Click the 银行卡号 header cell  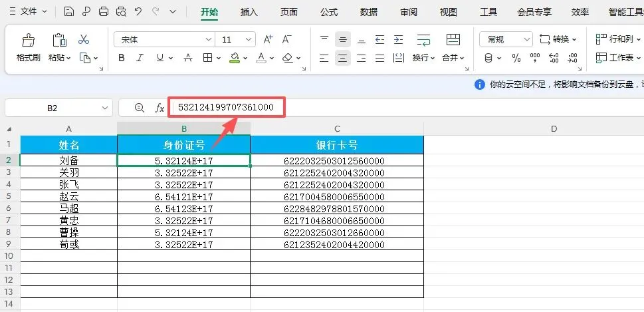click(337, 145)
